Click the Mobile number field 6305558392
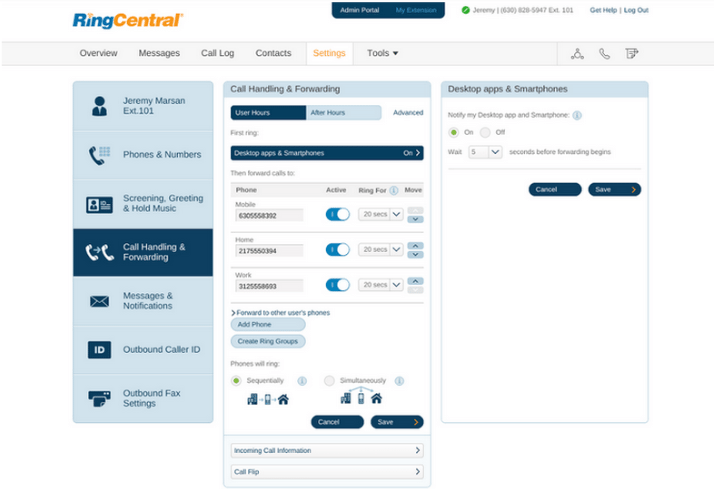Image resolution: width=714 pixels, height=489 pixels. 269,215
